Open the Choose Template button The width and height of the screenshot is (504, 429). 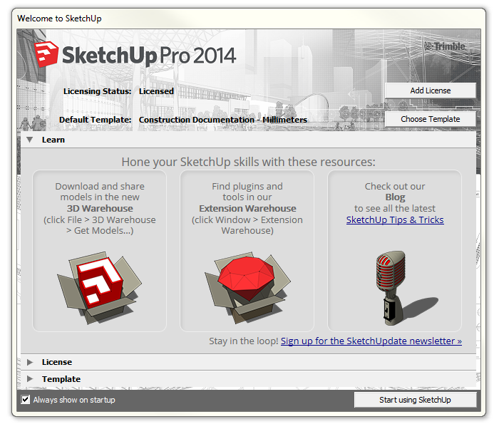pos(430,119)
